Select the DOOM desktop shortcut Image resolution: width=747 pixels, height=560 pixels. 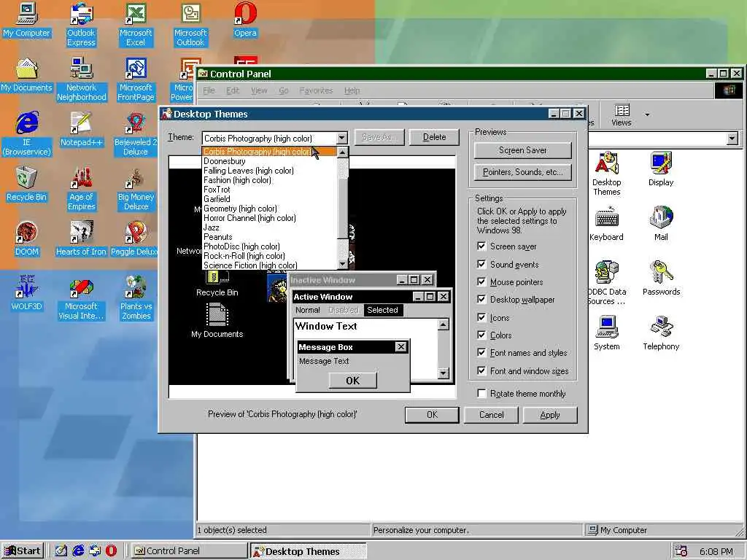[x=27, y=239]
